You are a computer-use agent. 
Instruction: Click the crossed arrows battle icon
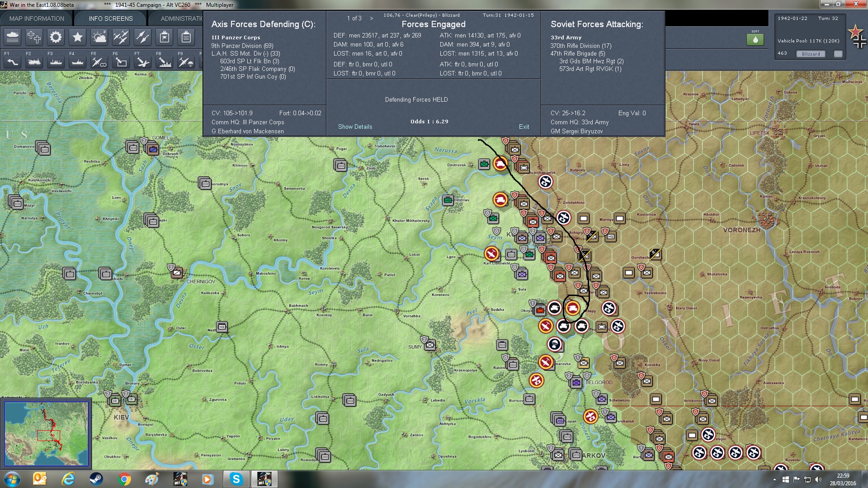click(x=143, y=37)
